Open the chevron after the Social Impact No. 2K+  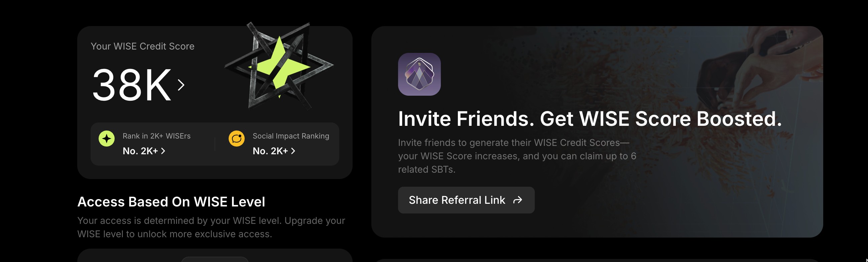coord(293,151)
